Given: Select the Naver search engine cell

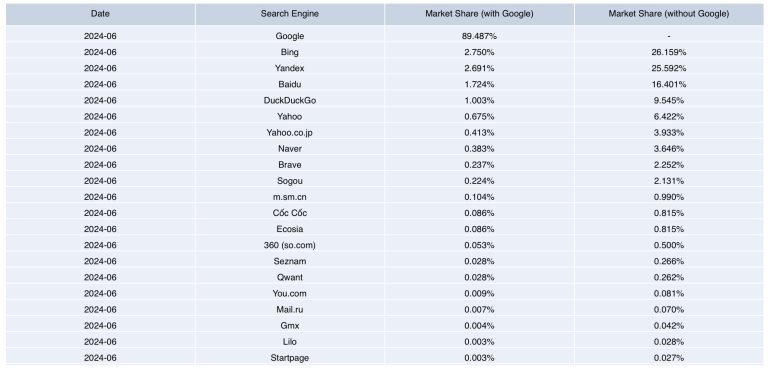Looking at the screenshot, I should coord(289,148).
